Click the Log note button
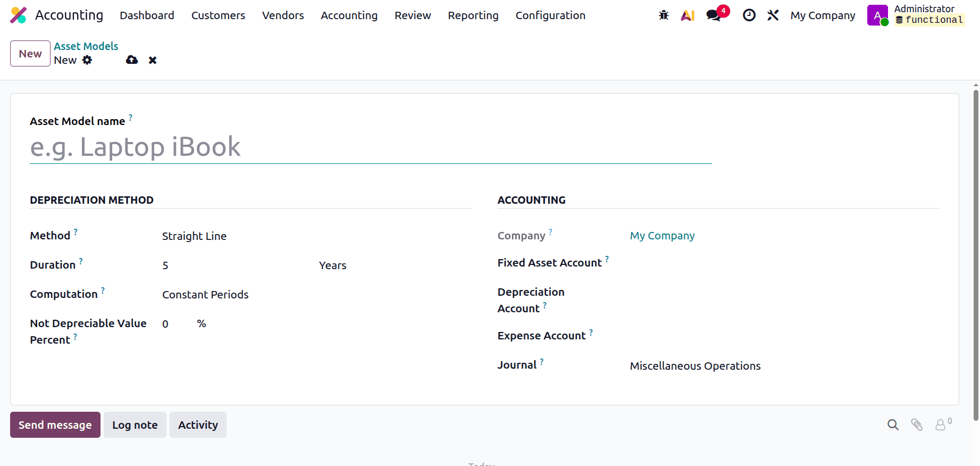The width and height of the screenshot is (980, 466). [x=135, y=425]
